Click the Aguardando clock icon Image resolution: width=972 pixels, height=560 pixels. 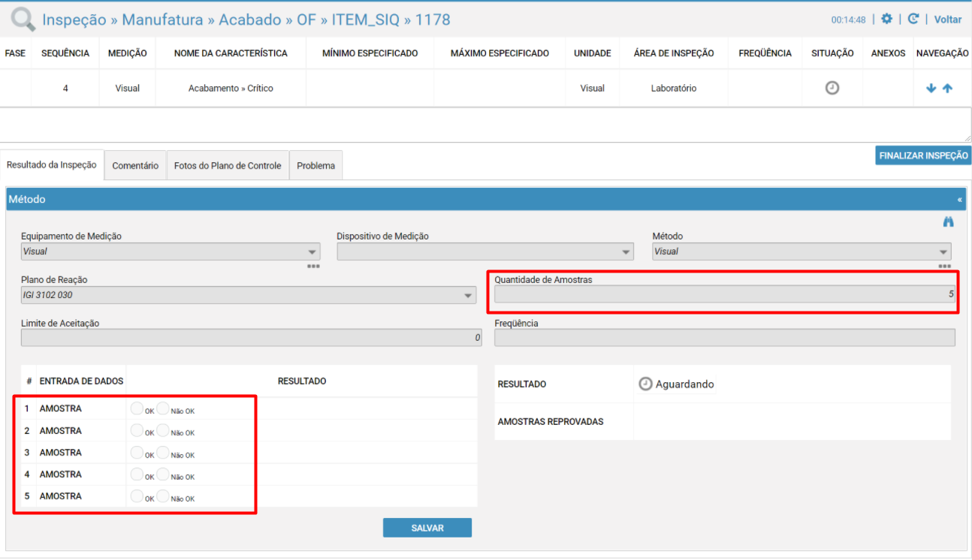(x=645, y=384)
